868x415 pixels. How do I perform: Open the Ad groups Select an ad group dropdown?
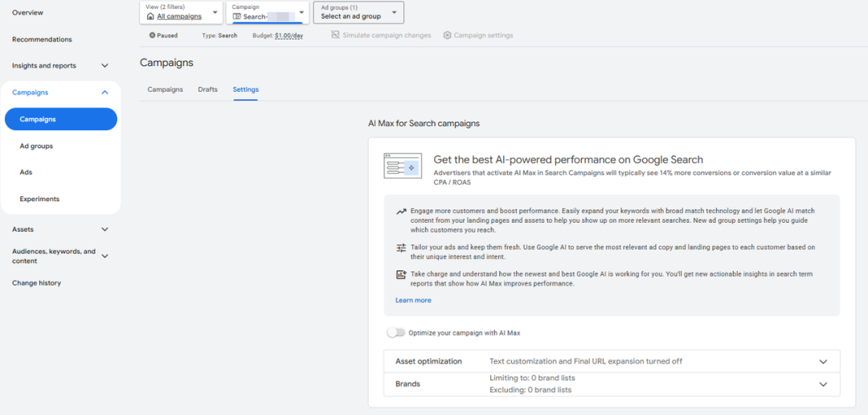coord(358,12)
